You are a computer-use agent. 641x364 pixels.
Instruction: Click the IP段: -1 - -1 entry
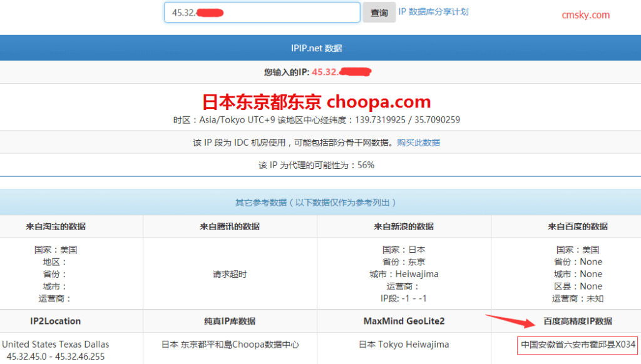click(404, 298)
